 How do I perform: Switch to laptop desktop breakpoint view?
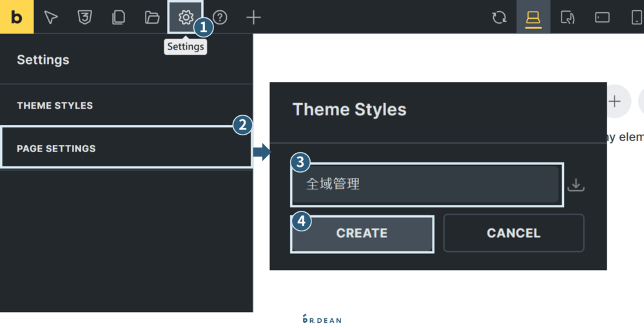[533, 17]
